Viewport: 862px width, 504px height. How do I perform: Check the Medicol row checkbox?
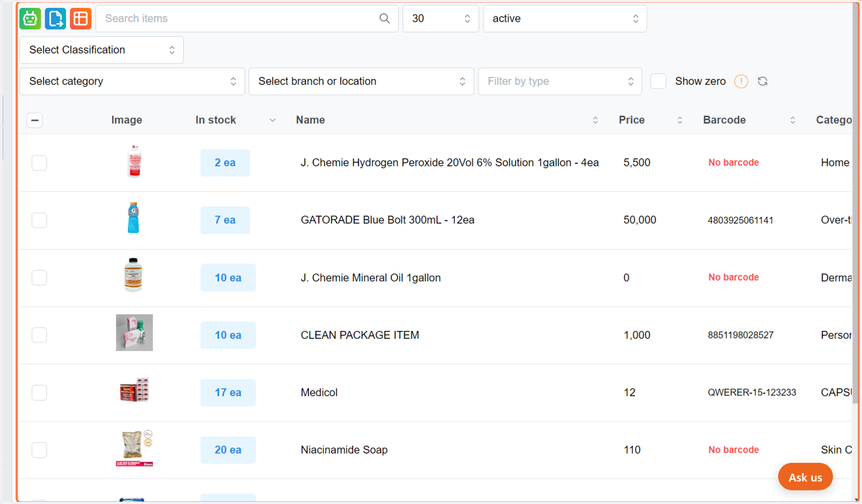(40, 393)
